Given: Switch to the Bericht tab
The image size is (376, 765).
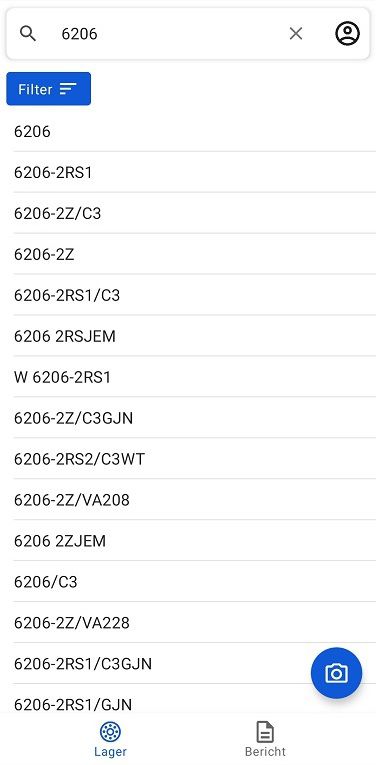Looking at the screenshot, I should (x=265, y=739).
